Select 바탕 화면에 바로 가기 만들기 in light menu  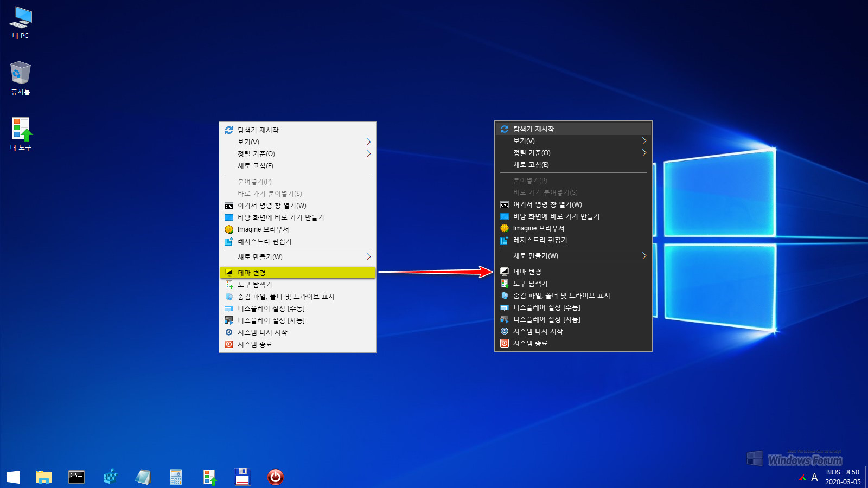point(298,217)
